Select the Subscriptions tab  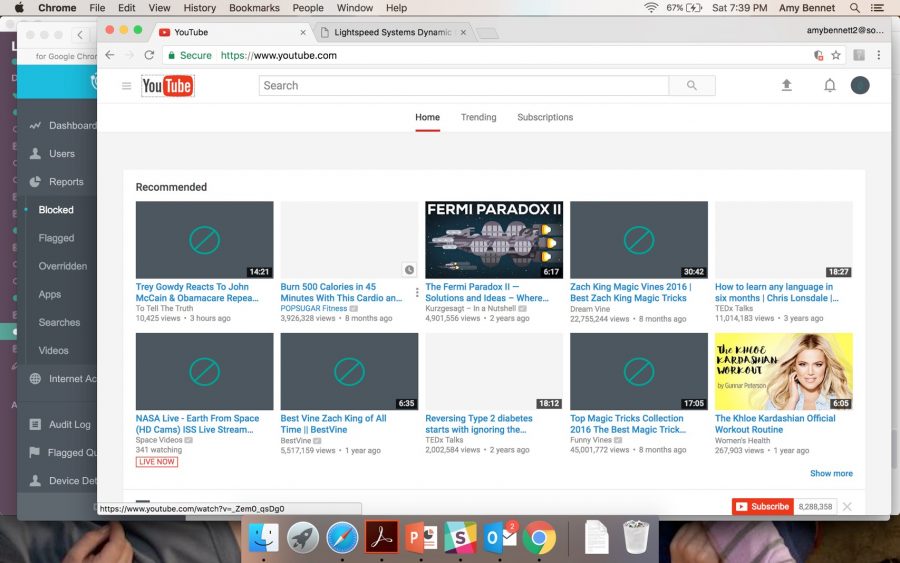(x=545, y=117)
